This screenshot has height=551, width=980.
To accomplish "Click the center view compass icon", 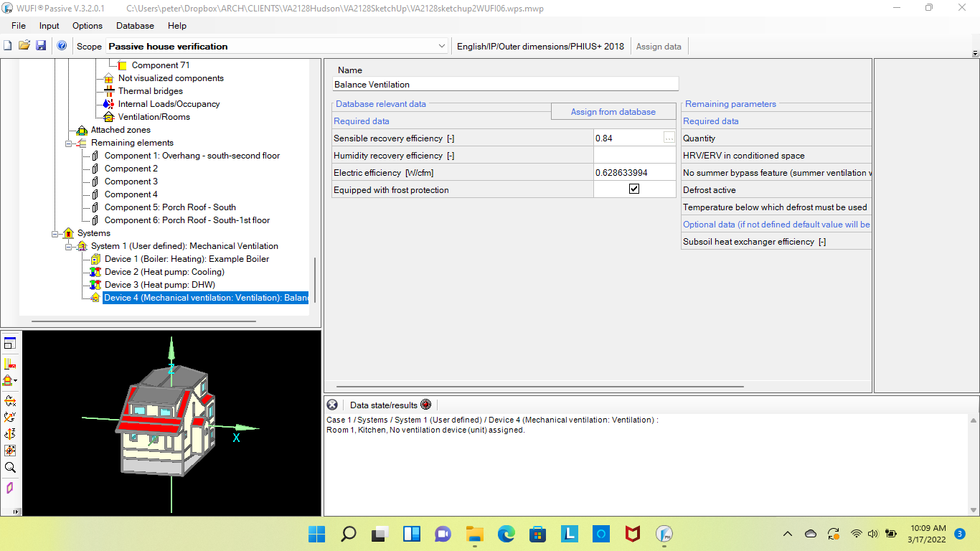I will pos(9,451).
